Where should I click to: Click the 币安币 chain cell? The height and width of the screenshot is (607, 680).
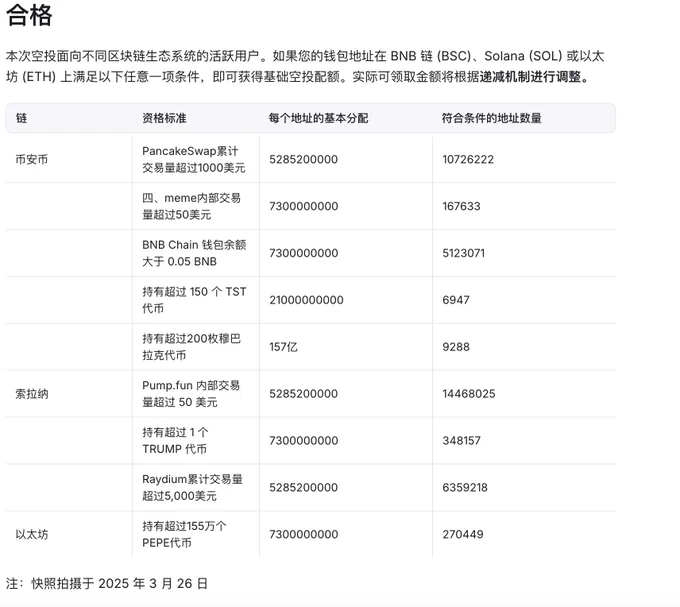(32, 160)
